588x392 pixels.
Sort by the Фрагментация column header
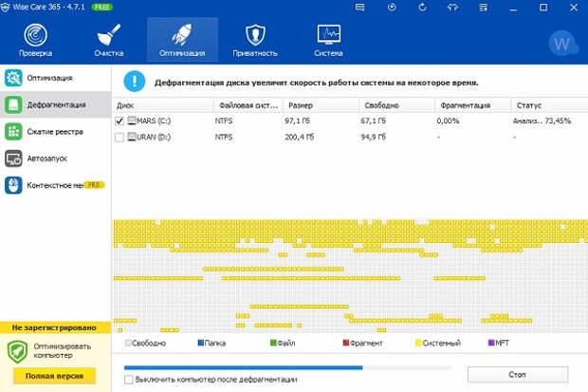click(471, 105)
